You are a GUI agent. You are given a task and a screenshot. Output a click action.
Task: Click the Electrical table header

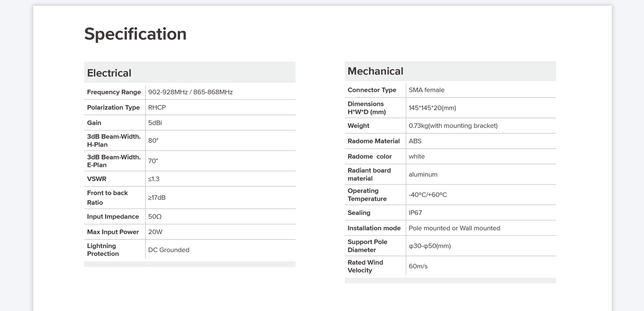(x=109, y=73)
